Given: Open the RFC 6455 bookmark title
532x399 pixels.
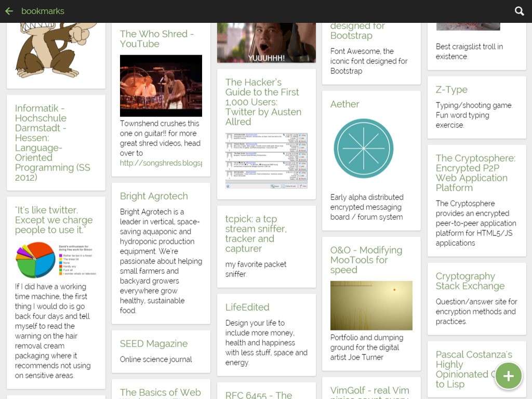Looking at the screenshot, I should (259, 395).
